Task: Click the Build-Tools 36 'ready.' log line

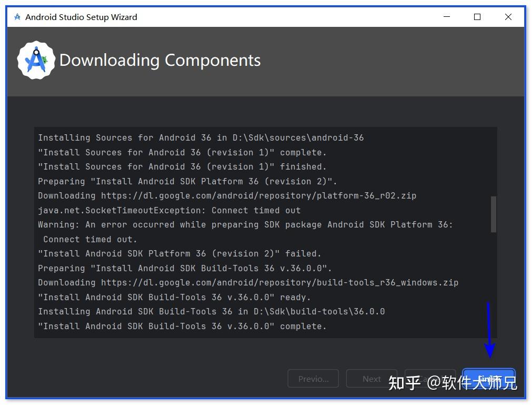Action: pos(174,298)
